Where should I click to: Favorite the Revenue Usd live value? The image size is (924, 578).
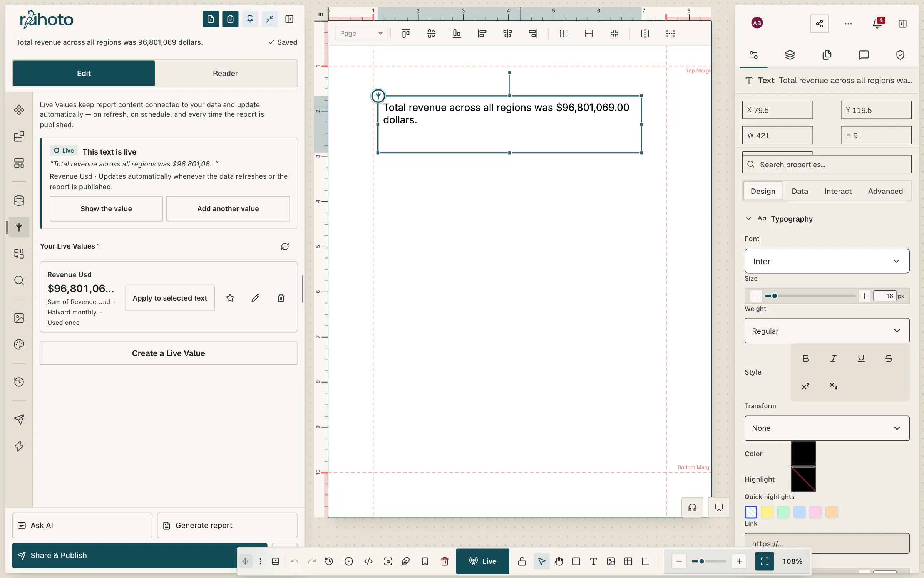coord(230,298)
